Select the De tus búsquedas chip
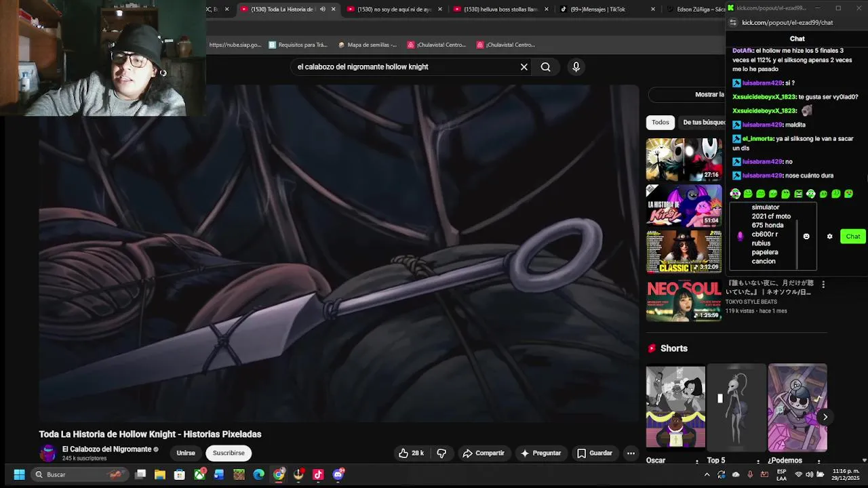 coord(702,123)
